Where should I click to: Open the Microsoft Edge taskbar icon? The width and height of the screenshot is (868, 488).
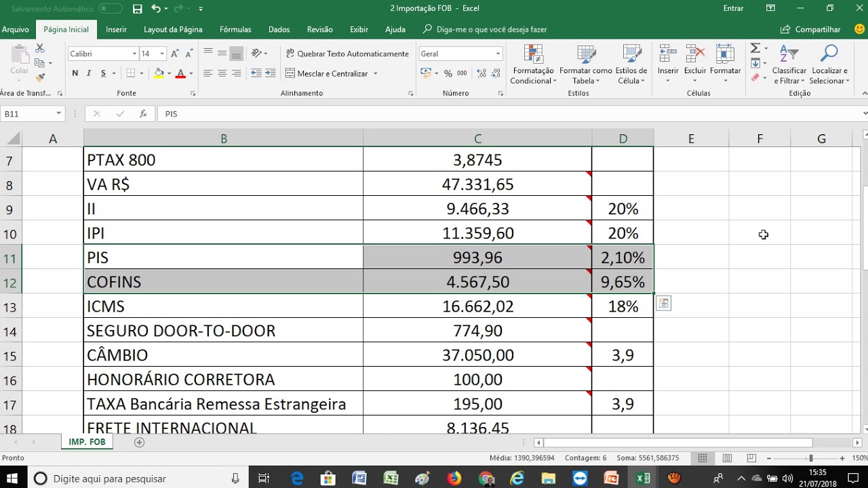tap(297, 479)
